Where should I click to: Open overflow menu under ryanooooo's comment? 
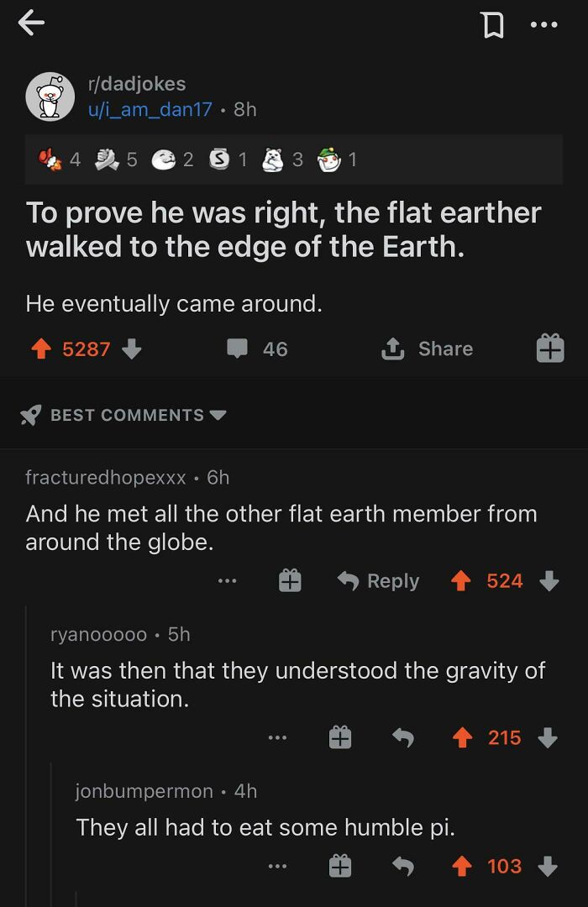278,737
